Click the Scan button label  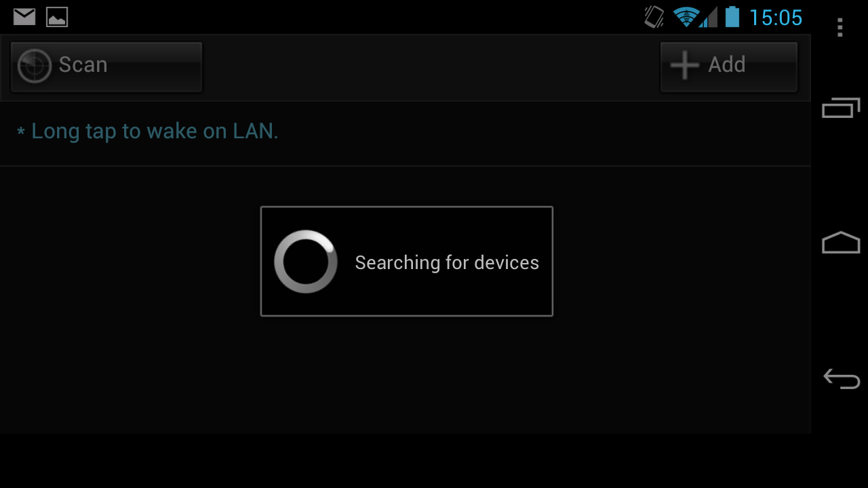click(83, 64)
